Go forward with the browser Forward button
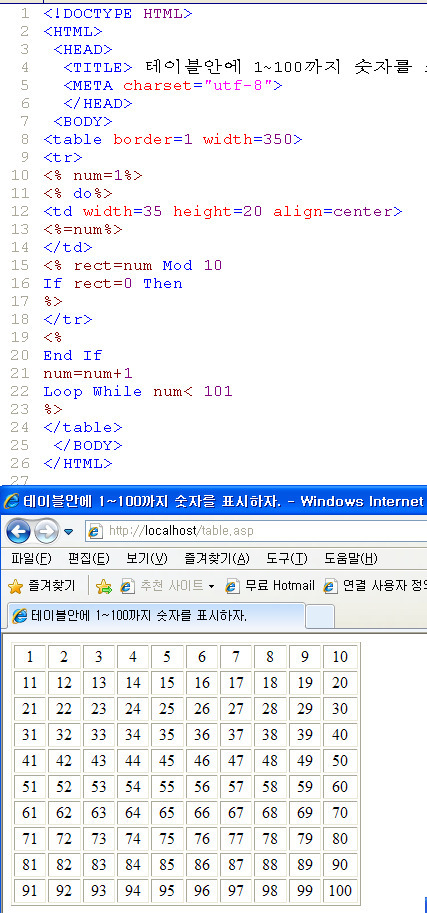This screenshot has width=427, height=913. 47,531
